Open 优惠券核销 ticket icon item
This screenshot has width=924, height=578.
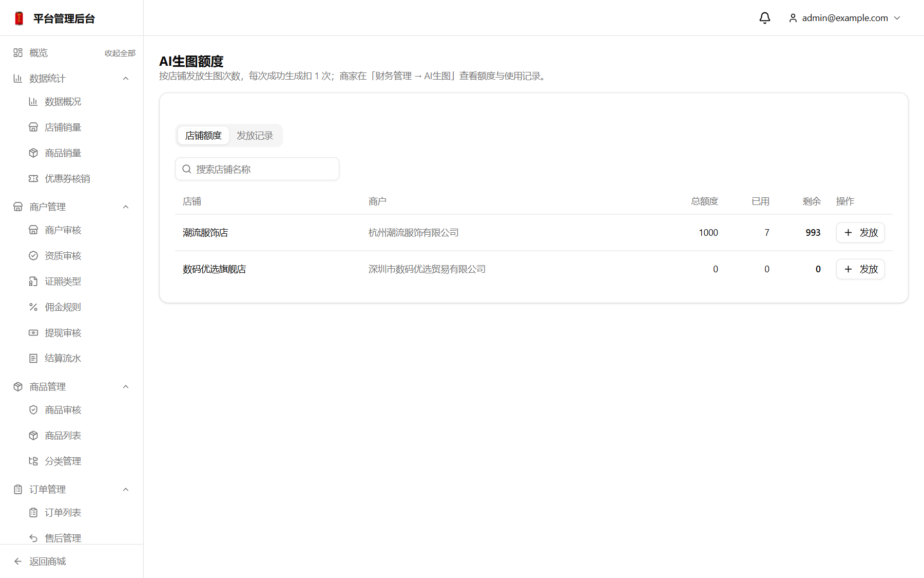click(33, 179)
